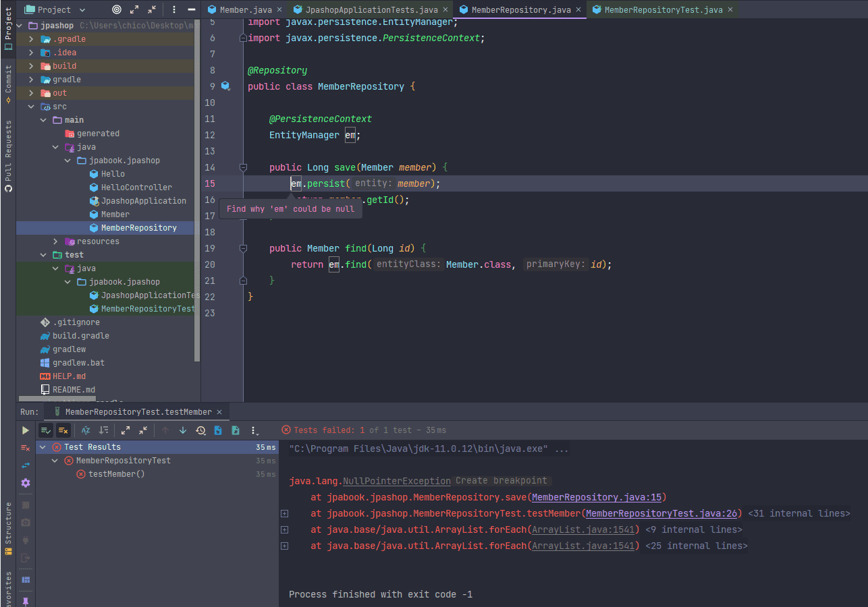This screenshot has height=607, width=868.
Task: Click the Select Opened File target icon
Action: point(117,9)
